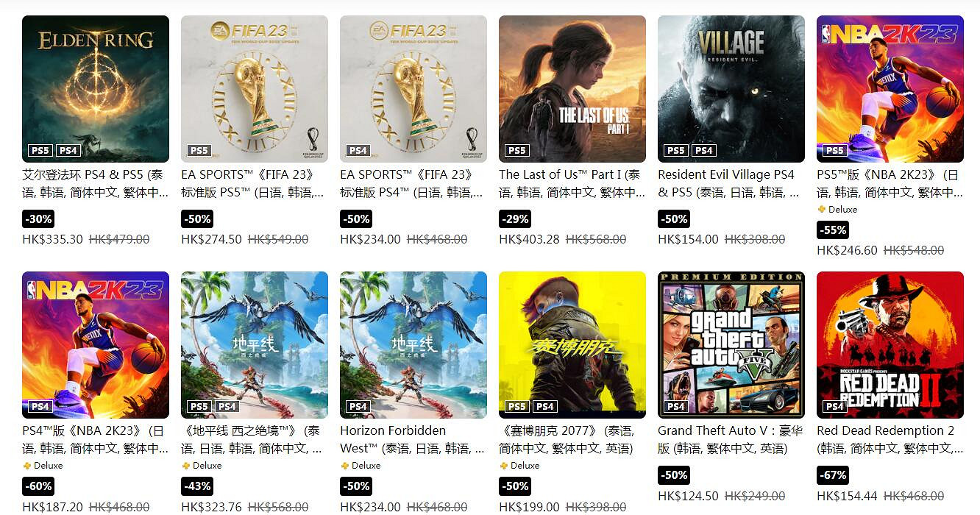The image size is (980, 515).
Task: Click the -67% discount badge for Red Dead Redemption 2
Action: (833, 475)
